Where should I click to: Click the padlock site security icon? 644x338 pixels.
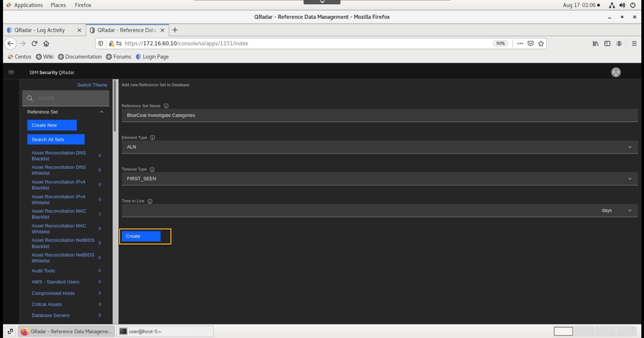pos(111,44)
